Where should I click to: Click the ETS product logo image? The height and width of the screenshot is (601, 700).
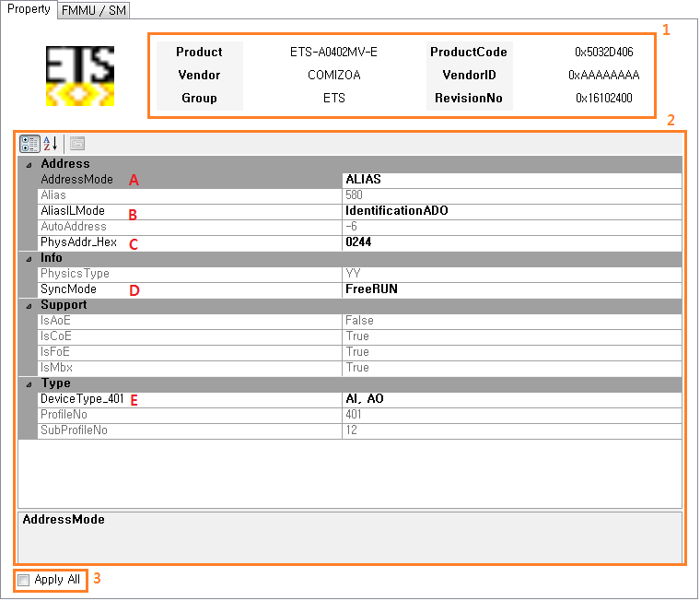point(80,76)
